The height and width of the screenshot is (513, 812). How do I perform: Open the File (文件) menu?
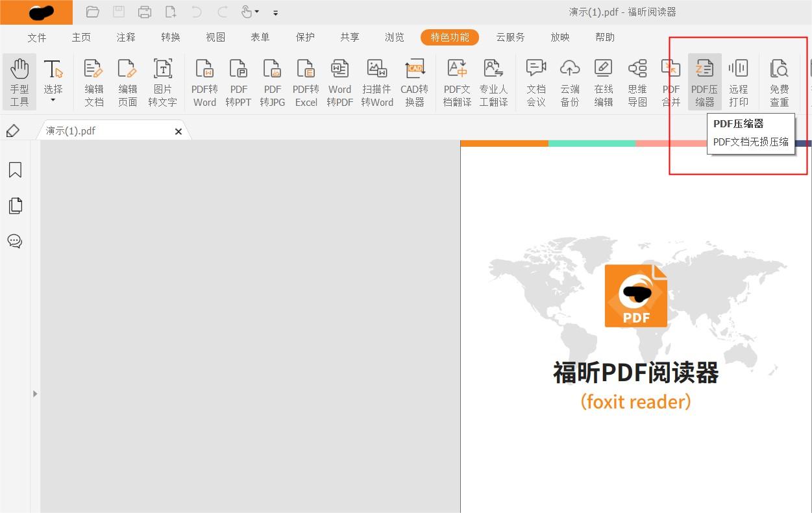tap(37, 37)
